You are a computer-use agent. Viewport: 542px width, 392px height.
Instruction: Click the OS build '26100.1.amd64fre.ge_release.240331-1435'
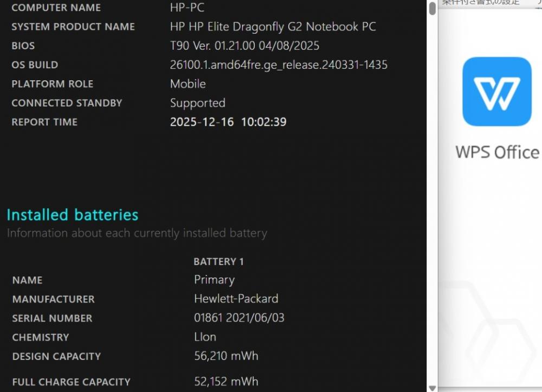[279, 65]
